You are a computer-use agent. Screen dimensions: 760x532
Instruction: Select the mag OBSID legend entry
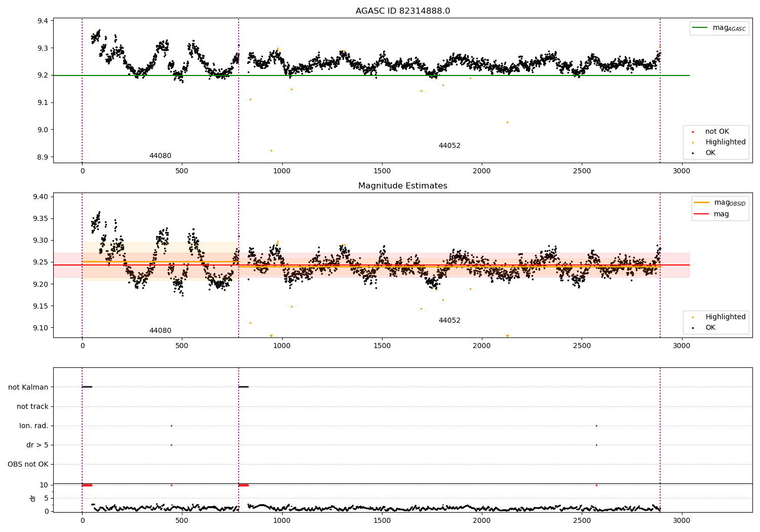point(720,203)
